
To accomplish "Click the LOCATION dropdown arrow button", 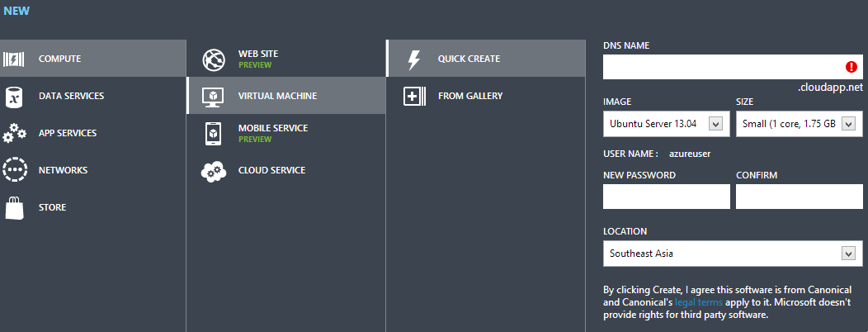I will click(849, 254).
